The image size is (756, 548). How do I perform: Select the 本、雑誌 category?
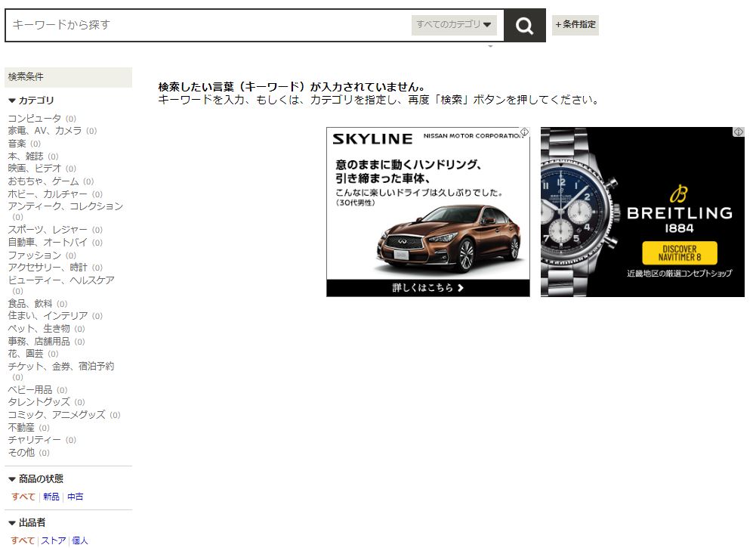point(26,156)
